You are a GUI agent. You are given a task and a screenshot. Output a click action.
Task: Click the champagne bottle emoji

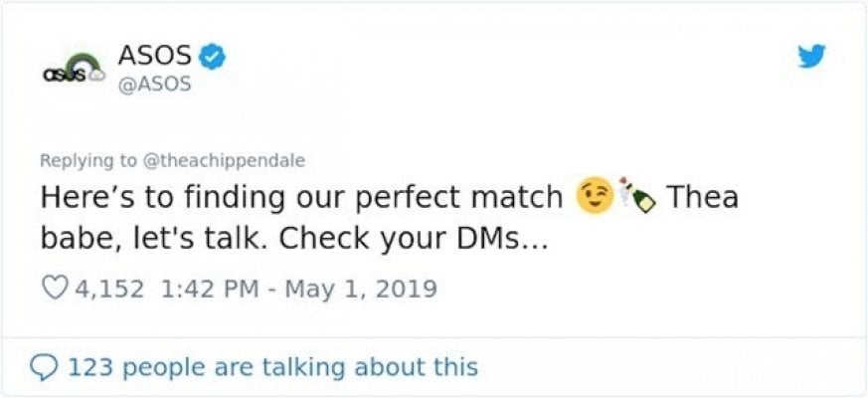(636, 198)
